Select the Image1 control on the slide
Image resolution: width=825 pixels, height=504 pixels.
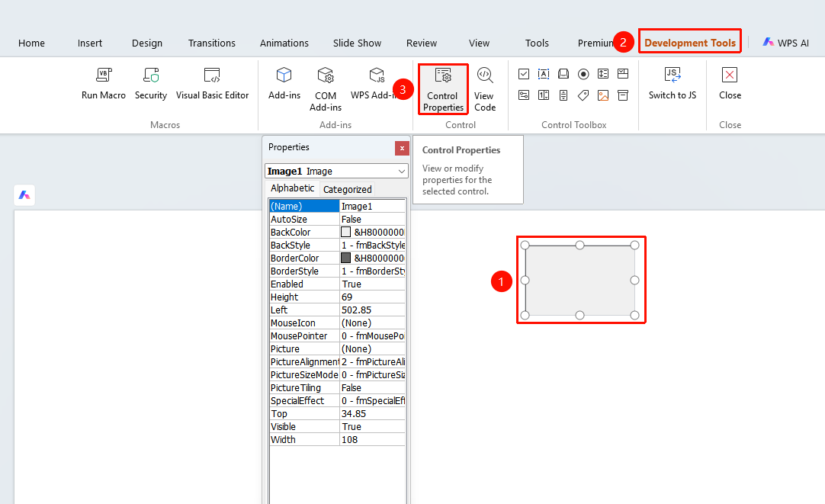[x=579, y=281]
